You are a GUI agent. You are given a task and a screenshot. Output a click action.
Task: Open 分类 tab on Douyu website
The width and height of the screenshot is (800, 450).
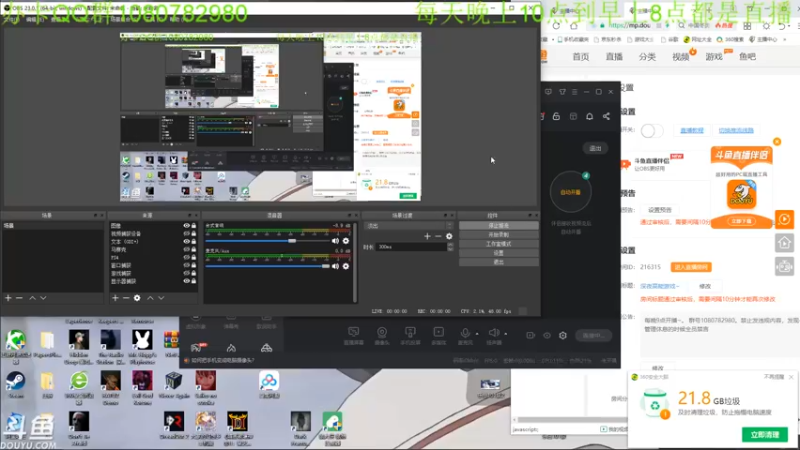coord(647,57)
